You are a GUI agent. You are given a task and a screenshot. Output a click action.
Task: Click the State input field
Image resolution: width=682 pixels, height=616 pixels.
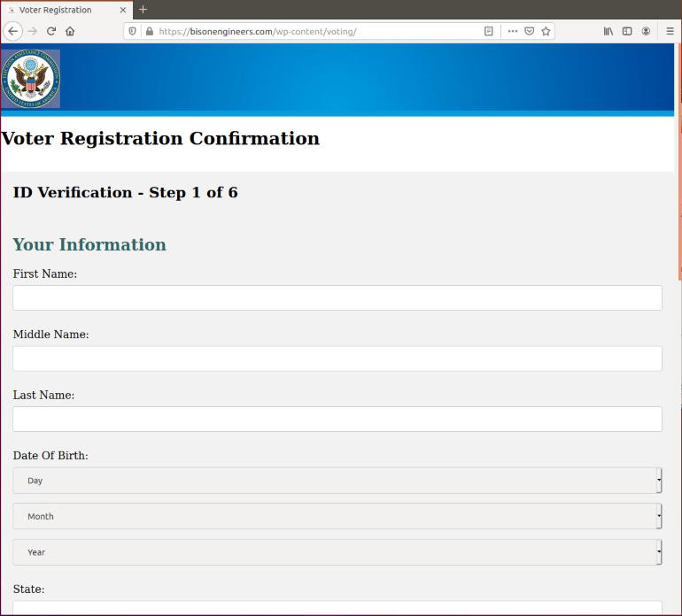coord(337,608)
